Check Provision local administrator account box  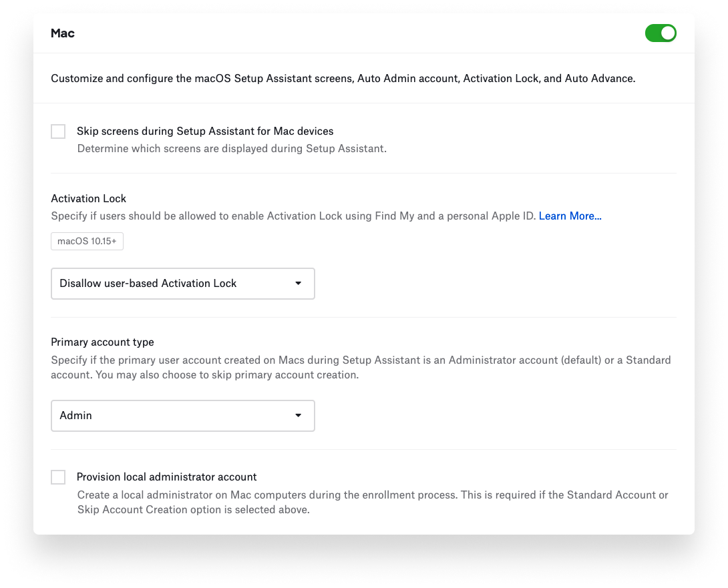(59, 477)
